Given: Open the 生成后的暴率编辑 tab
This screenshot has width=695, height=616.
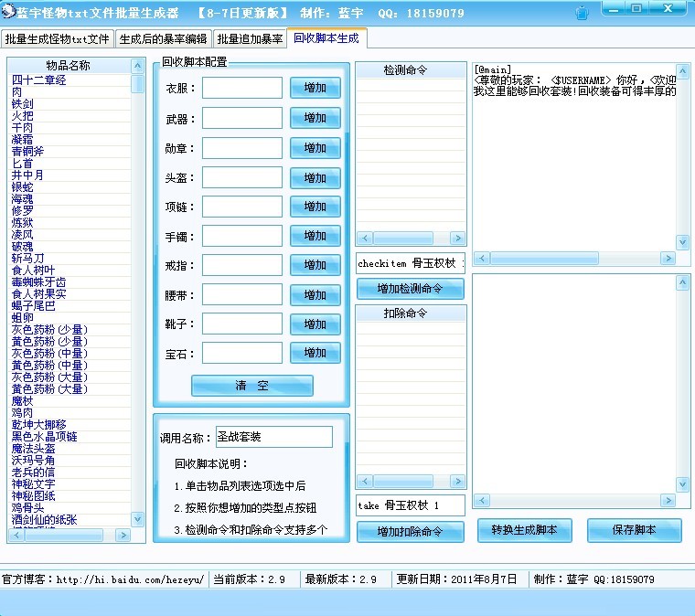Looking at the screenshot, I should [x=163, y=39].
